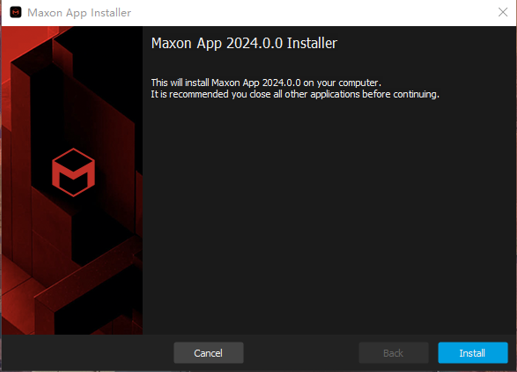Viewport: 517px width, 372px height.
Task: Click the footer area left of Cancel
Action: tap(87, 353)
